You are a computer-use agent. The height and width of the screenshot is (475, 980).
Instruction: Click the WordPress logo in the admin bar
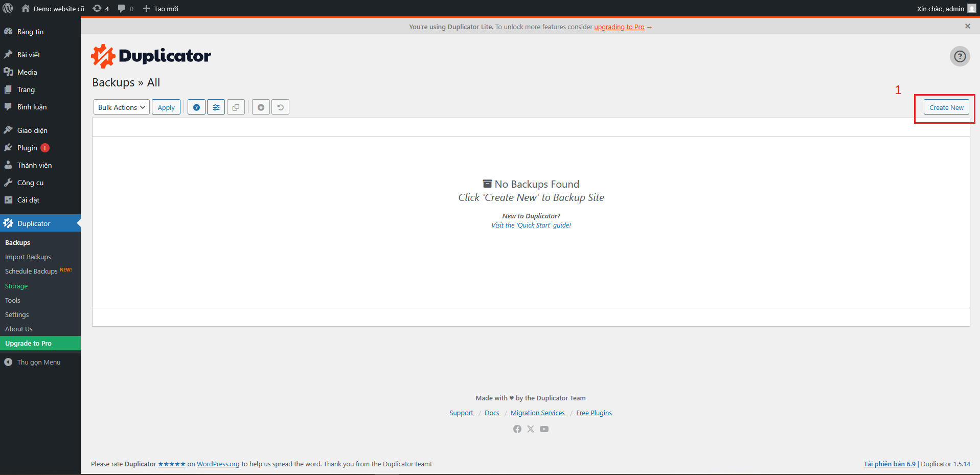tap(8, 9)
